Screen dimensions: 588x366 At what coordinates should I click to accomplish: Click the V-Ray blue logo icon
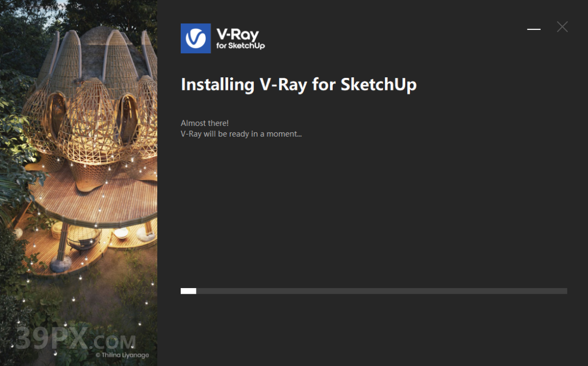(x=196, y=38)
